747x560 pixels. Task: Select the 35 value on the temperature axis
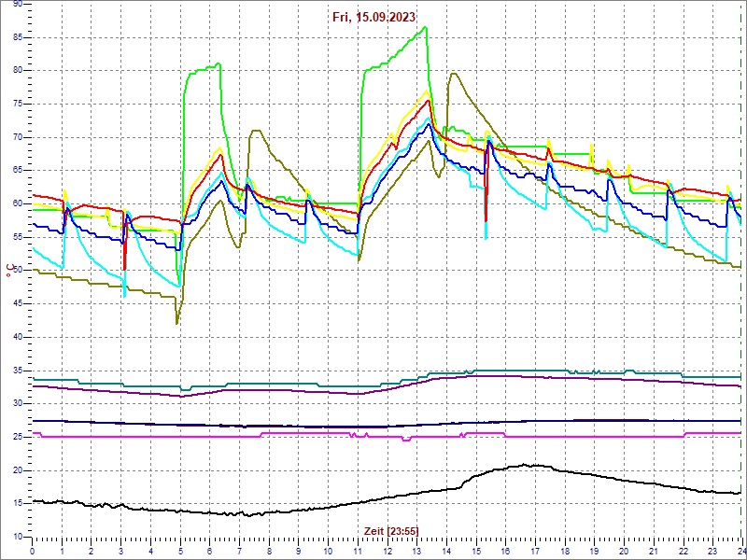pyautogui.click(x=17, y=371)
